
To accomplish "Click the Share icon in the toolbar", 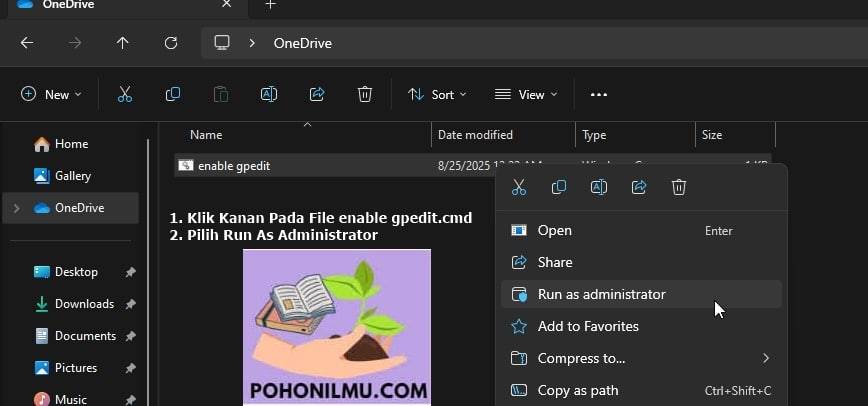I will [x=317, y=95].
